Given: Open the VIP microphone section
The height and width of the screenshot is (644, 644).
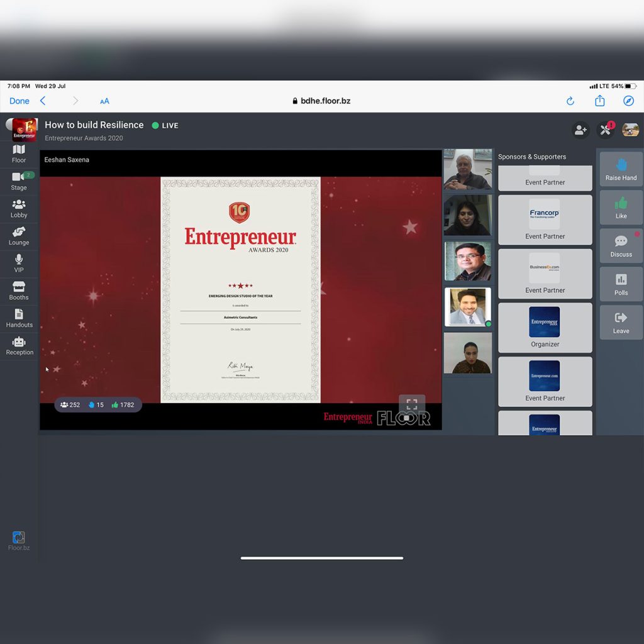Looking at the screenshot, I should coord(19,264).
